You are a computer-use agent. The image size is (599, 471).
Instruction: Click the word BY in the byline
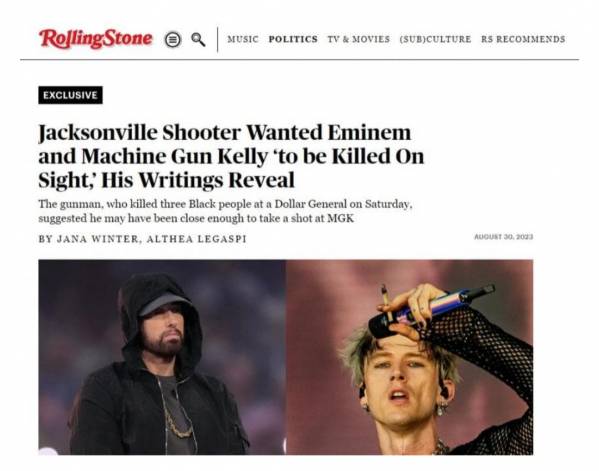(45, 239)
